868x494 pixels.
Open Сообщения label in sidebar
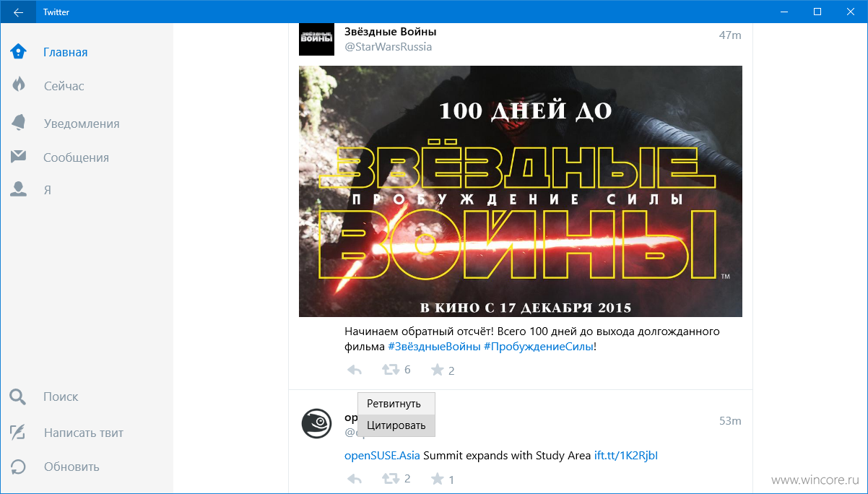pyautogui.click(x=76, y=157)
